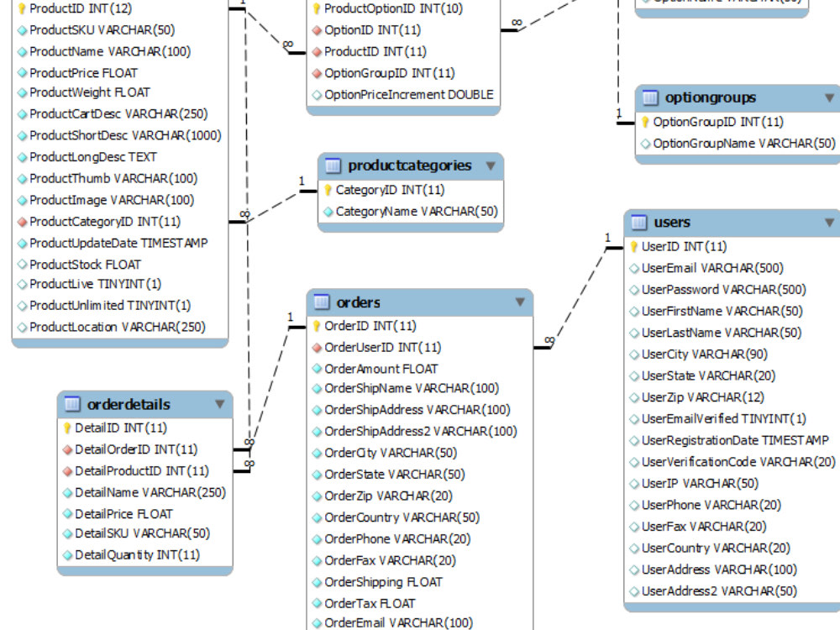The height and width of the screenshot is (630, 840).
Task: Click the CategoryName column diamond icon
Action: (328, 213)
